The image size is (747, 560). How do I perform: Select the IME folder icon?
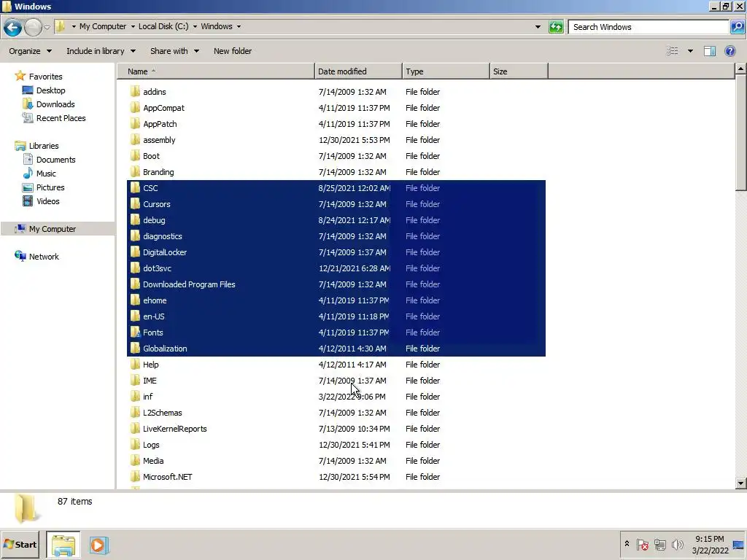pyautogui.click(x=135, y=381)
